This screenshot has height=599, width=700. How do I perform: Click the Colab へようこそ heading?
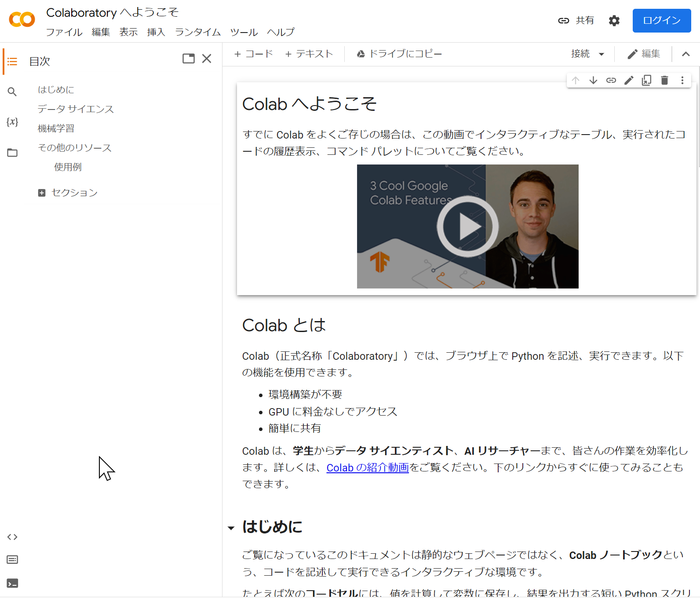coord(310,104)
